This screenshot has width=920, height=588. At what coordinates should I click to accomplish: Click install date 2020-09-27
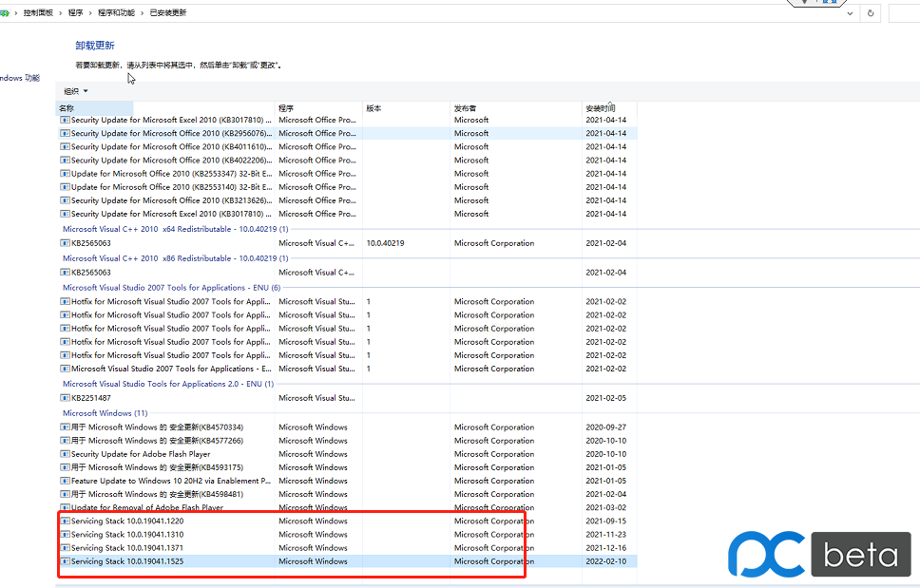pos(605,427)
